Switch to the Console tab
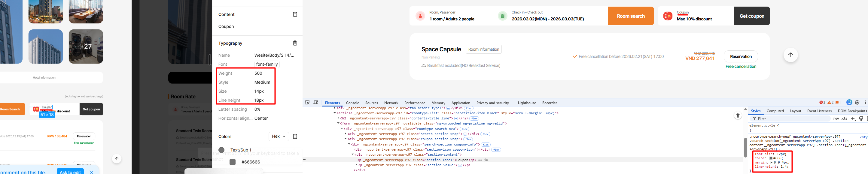868x174 pixels. pos(352,103)
